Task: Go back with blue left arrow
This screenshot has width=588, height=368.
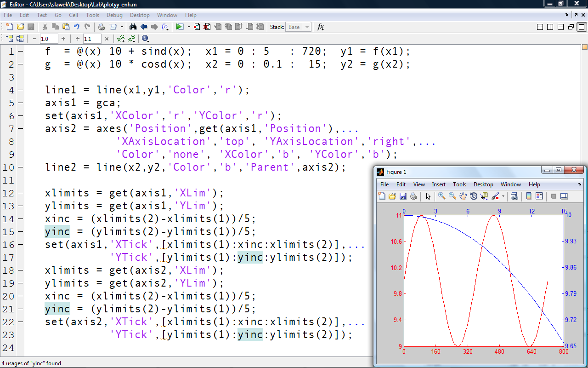Action: click(144, 27)
